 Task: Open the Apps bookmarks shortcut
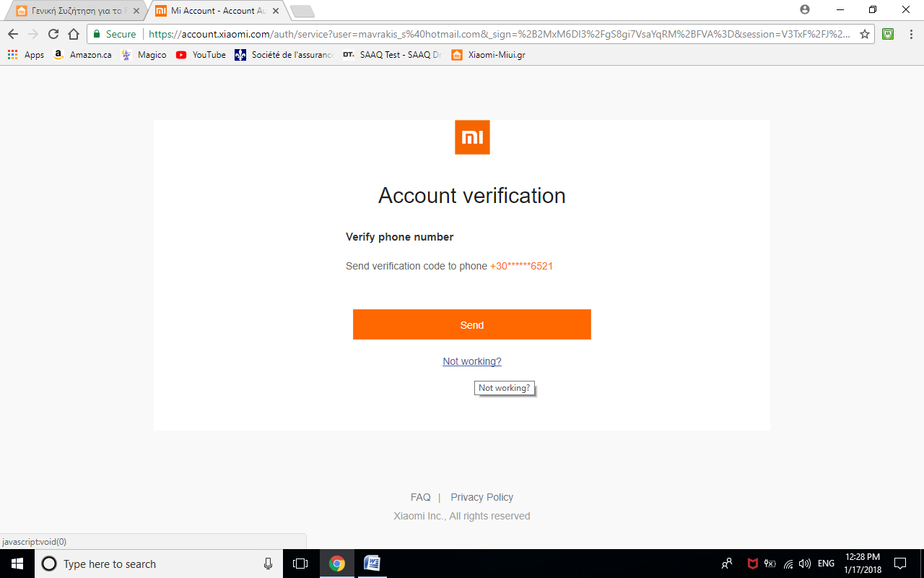26,55
